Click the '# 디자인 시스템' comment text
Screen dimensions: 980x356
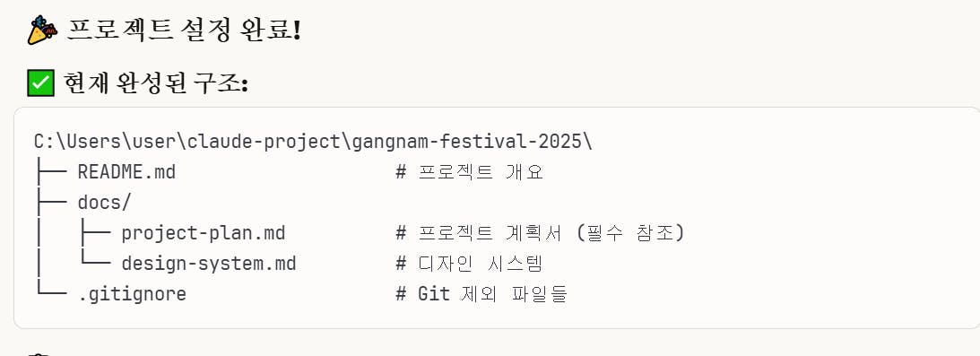[x=469, y=264]
